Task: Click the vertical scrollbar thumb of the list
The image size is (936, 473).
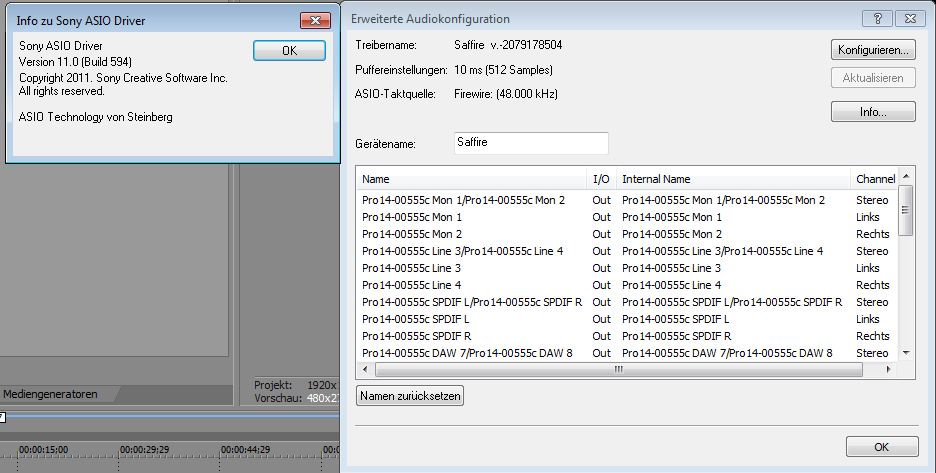Action: click(x=906, y=210)
